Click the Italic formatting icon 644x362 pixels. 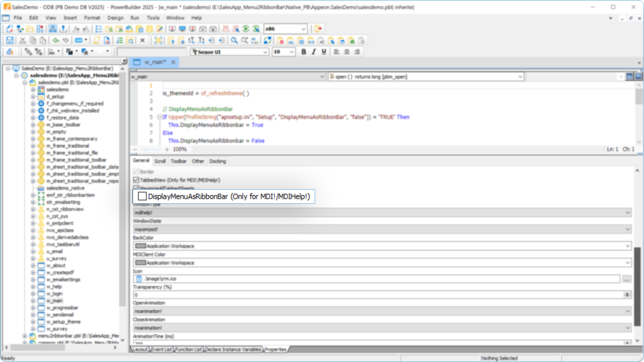(x=314, y=52)
